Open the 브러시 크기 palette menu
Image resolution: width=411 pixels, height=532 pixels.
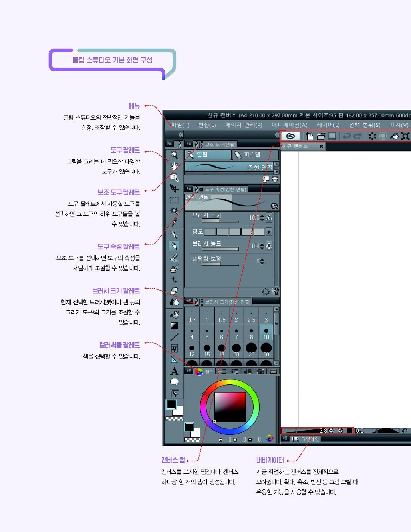tap(189, 301)
